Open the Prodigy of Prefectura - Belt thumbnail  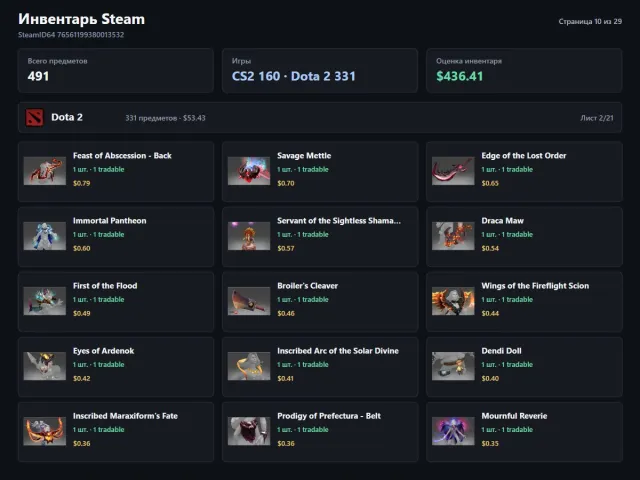pos(249,431)
